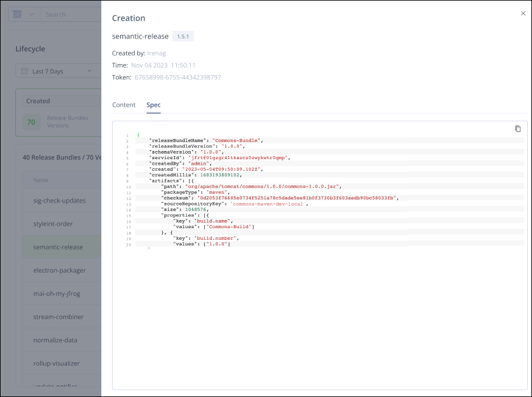Copy the Spec JSON with the copy icon

[x=517, y=129]
